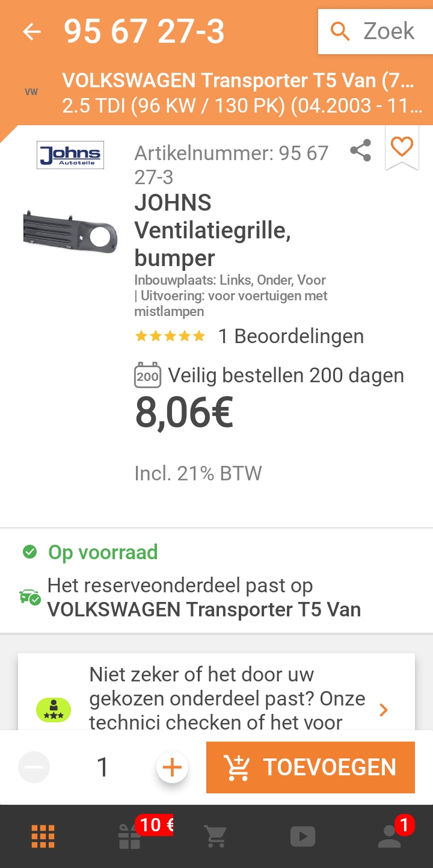Tap the five-star rating row
This screenshot has width=433, height=868.
170,336
